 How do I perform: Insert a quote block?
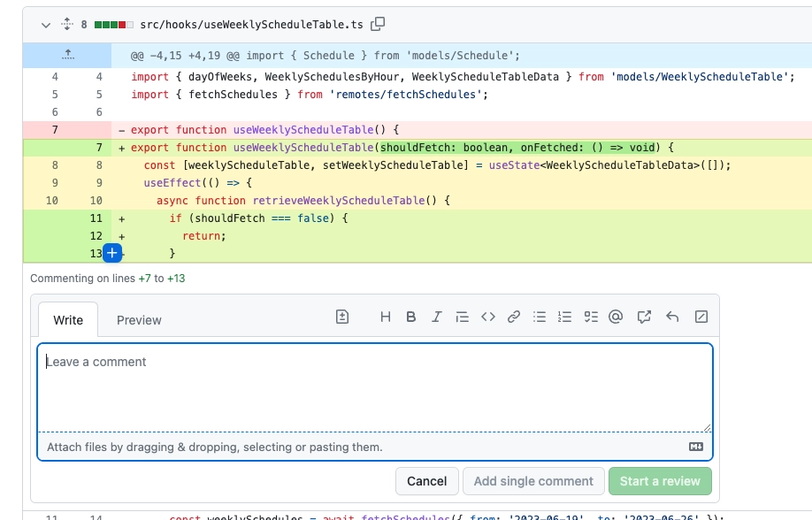[462, 317]
